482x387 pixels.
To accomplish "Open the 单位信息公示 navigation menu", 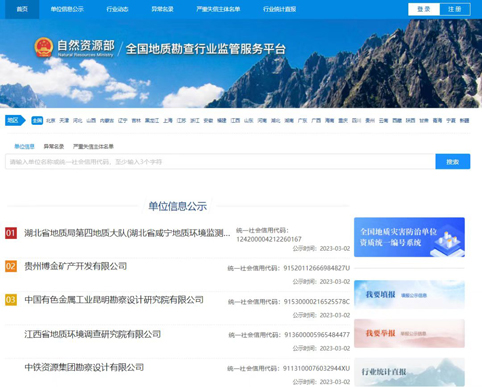I will (67, 9).
